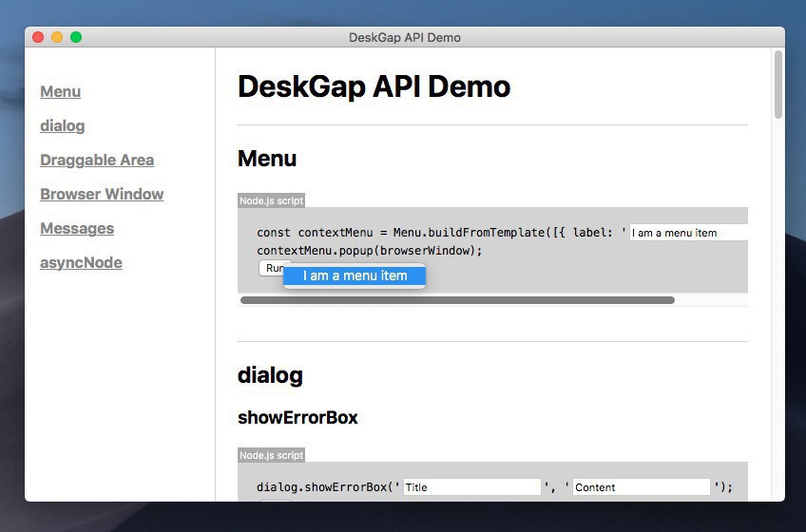The width and height of the screenshot is (806, 532).
Task: Select the Messages link in the sidebar
Action: 77,228
